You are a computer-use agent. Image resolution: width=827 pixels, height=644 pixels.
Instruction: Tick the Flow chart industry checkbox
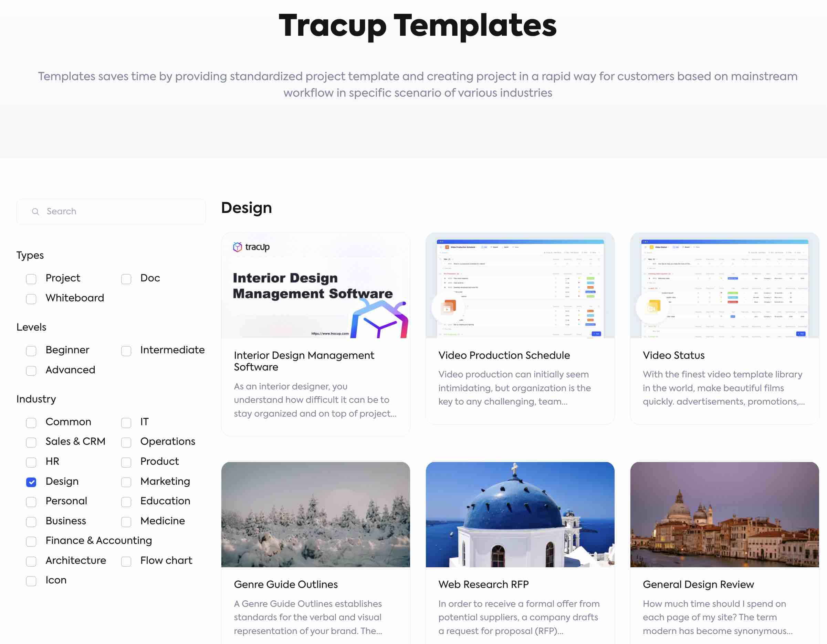(x=126, y=561)
